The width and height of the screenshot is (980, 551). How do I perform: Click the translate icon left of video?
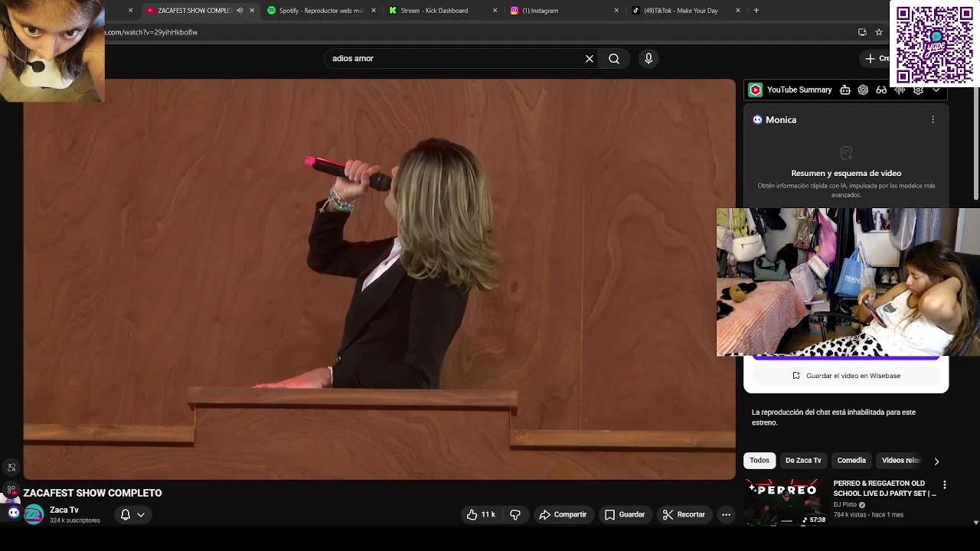coord(11,468)
